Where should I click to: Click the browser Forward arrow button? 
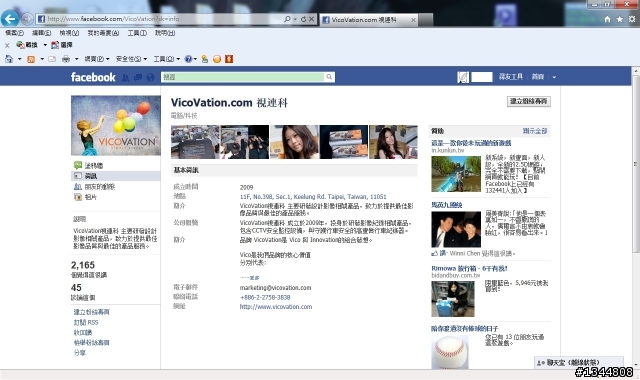coord(27,19)
